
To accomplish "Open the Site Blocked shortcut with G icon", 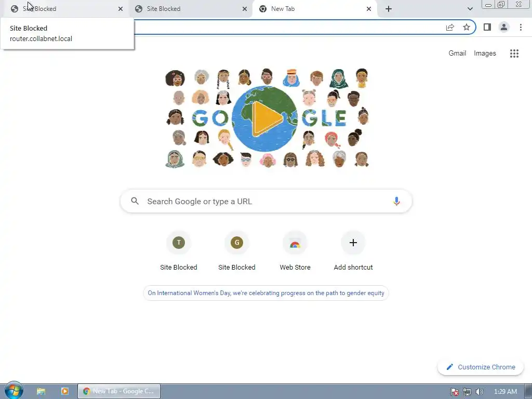I will click(237, 251).
